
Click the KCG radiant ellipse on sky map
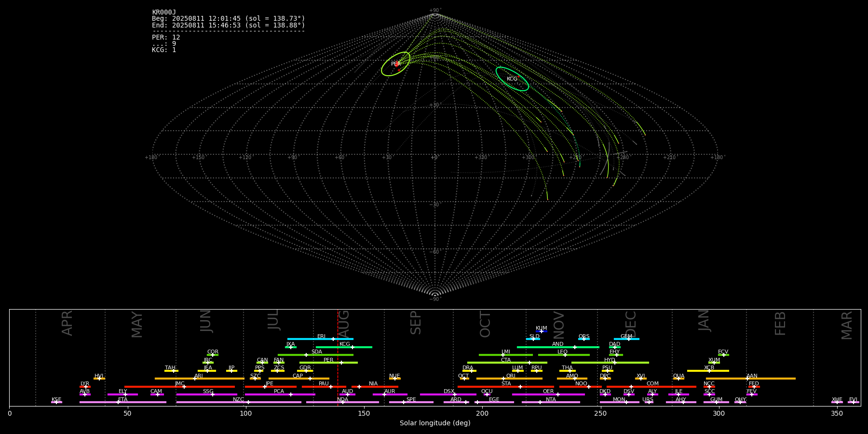[512, 79]
